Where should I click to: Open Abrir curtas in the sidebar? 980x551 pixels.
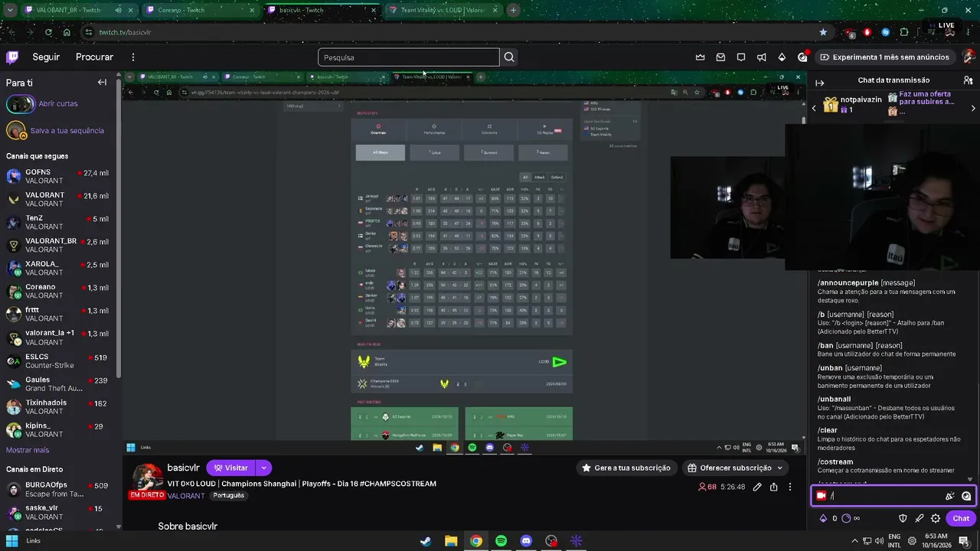point(58,103)
